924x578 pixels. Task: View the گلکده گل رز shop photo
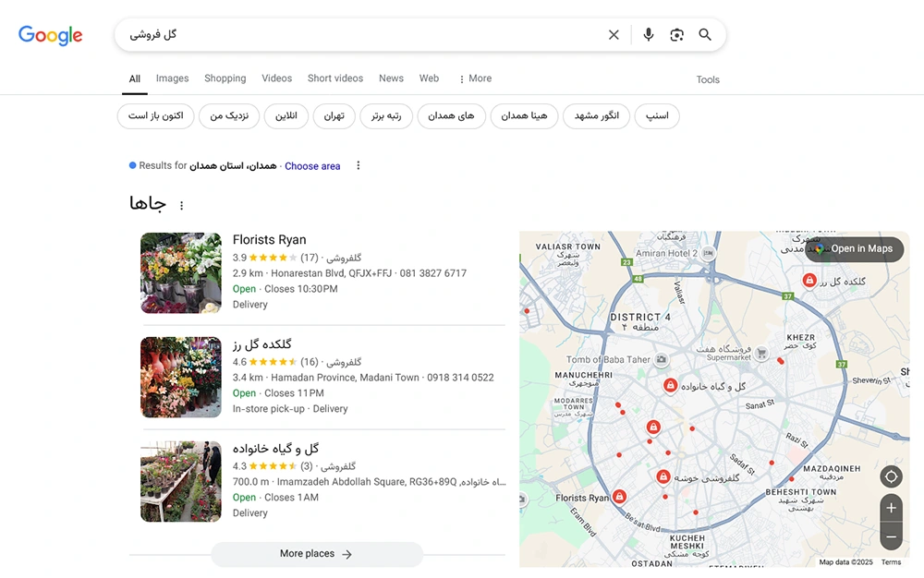(x=181, y=378)
